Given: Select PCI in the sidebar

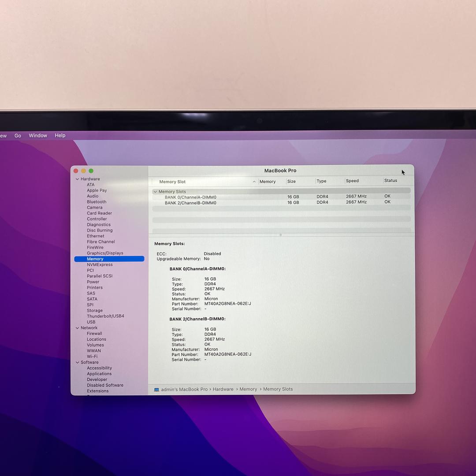Looking at the screenshot, I should click(90, 270).
